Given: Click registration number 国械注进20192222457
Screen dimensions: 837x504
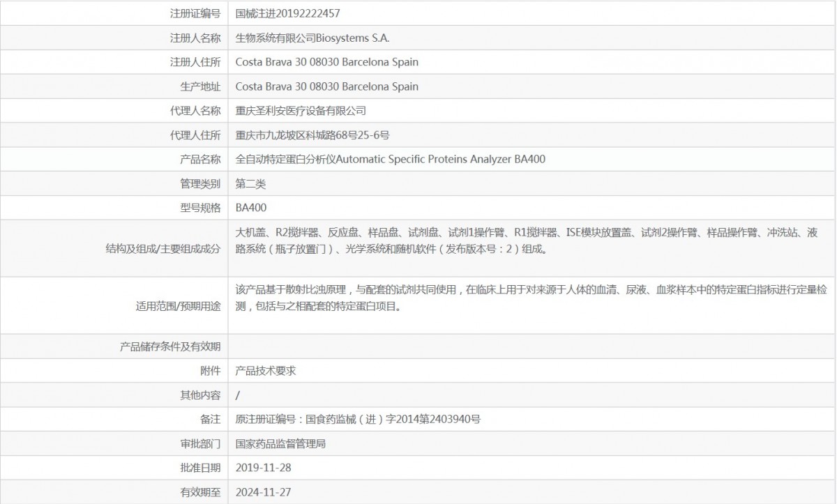Looking at the screenshot, I should 288,13.
